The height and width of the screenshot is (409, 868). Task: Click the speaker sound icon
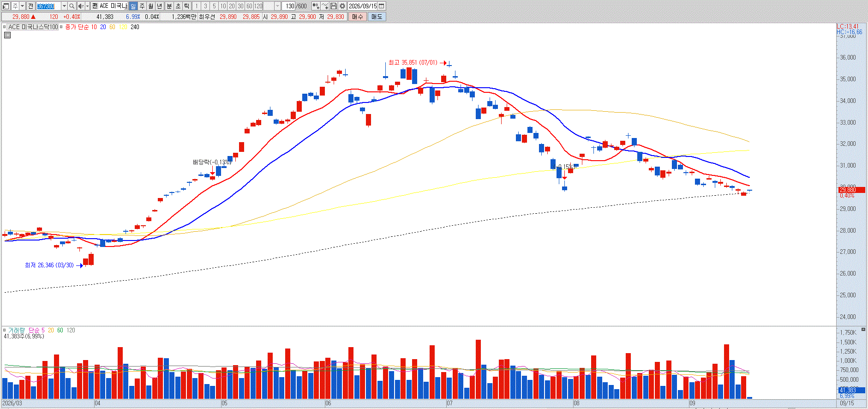pos(81,6)
